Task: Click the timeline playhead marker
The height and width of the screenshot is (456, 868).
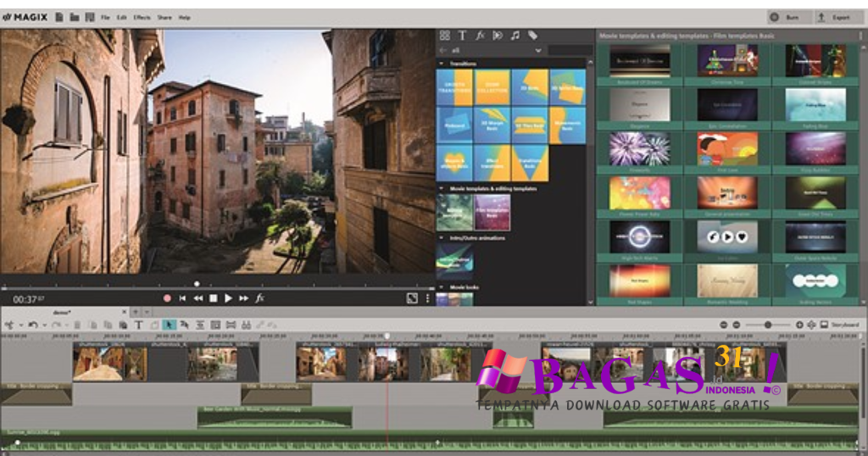Action: click(x=387, y=336)
